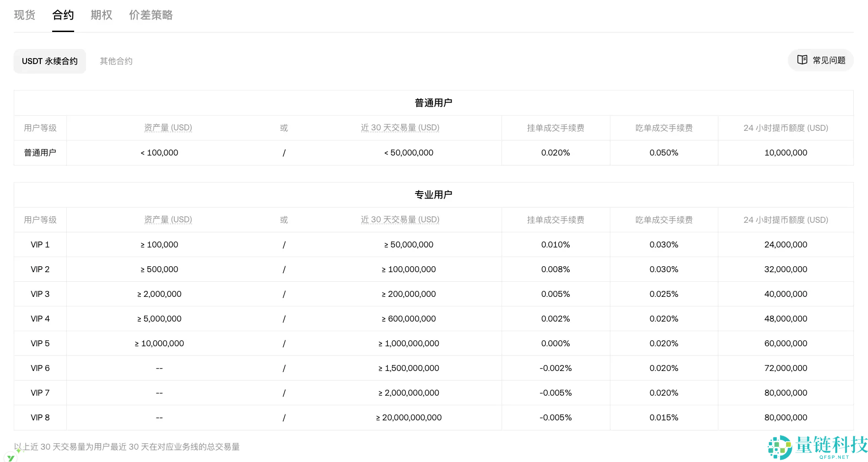This screenshot has width=868, height=462.
Task: Open the 常见问题 help book icon
Action: click(x=802, y=60)
